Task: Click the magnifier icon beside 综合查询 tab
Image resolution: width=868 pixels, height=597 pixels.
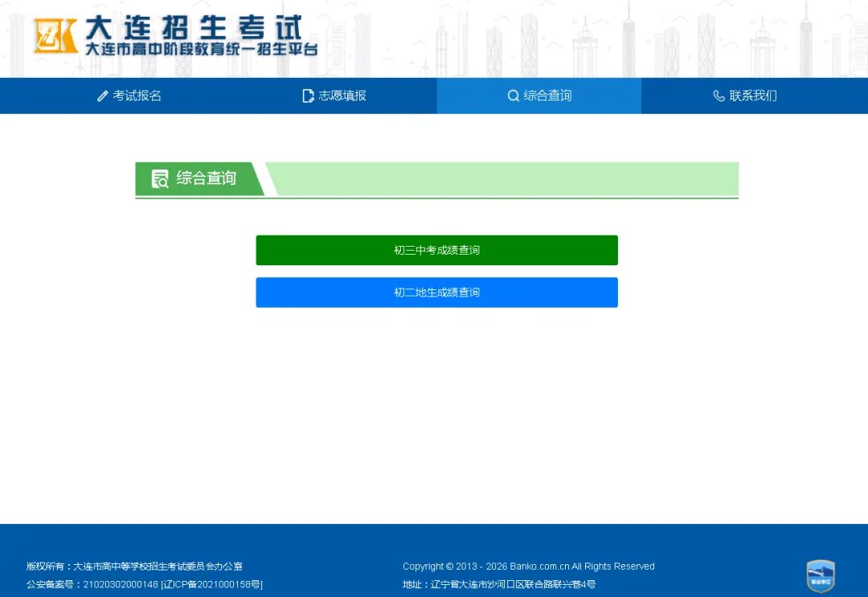Action: click(x=513, y=96)
